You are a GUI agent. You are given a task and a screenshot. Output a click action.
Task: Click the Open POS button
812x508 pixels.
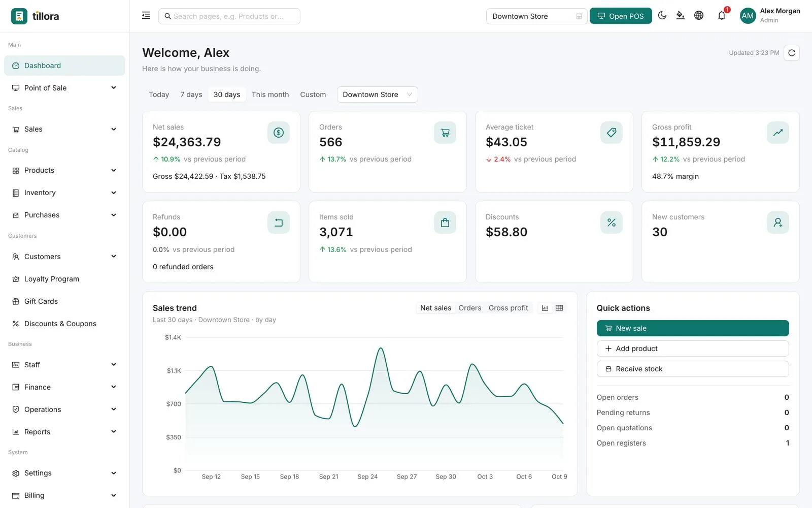click(621, 16)
